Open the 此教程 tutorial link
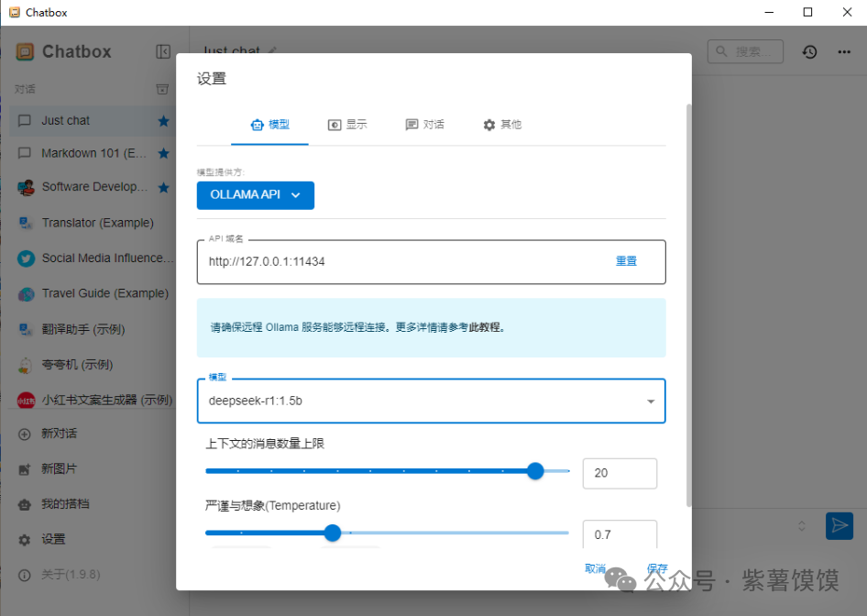Image resolution: width=867 pixels, height=616 pixels. point(485,327)
